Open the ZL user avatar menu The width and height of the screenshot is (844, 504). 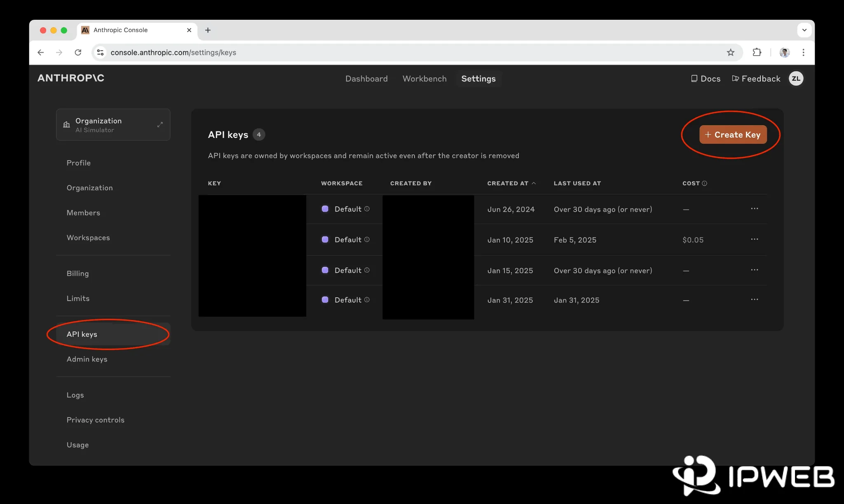point(796,79)
